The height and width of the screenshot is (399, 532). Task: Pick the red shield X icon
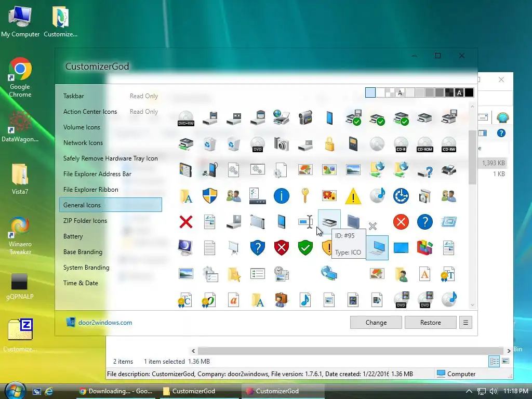(x=281, y=248)
